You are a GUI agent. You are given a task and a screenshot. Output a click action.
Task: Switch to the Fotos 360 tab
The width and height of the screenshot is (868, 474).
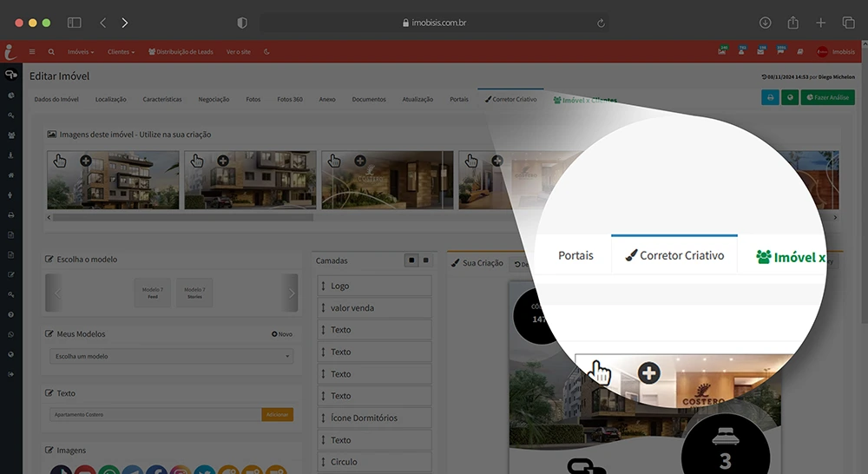coord(290,99)
